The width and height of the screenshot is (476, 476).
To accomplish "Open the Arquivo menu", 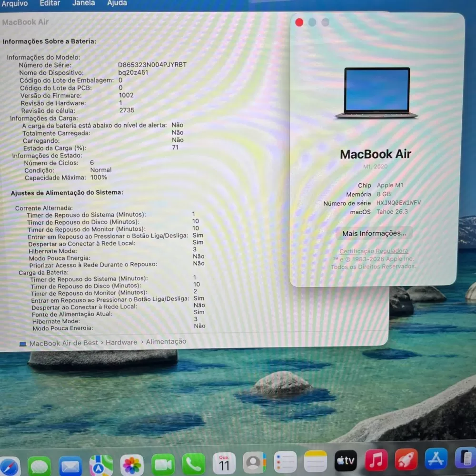I will (15, 3).
